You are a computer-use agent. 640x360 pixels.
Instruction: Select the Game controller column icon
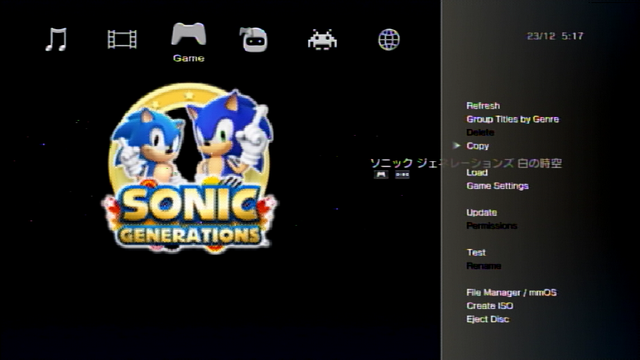189,34
